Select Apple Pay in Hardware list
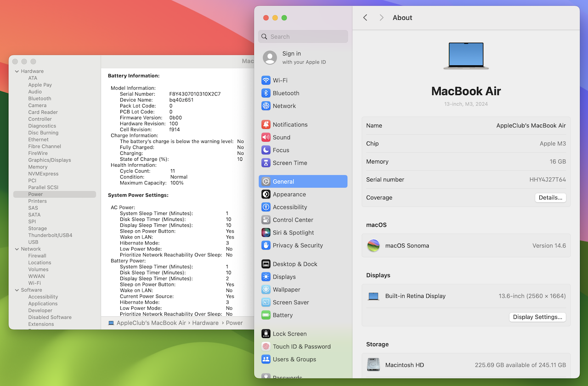 pyautogui.click(x=40, y=85)
